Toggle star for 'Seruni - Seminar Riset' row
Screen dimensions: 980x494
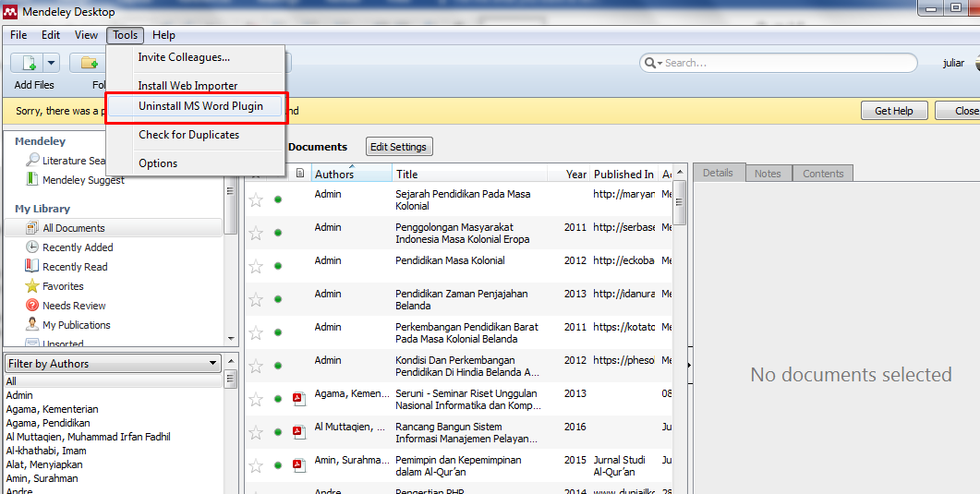[256, 399]
